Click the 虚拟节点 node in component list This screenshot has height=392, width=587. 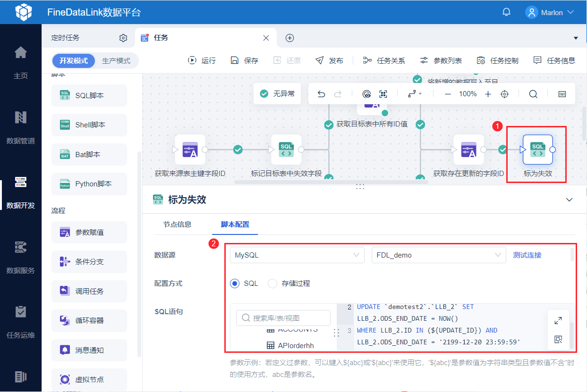pyautogui.click(x=89, y=380)
